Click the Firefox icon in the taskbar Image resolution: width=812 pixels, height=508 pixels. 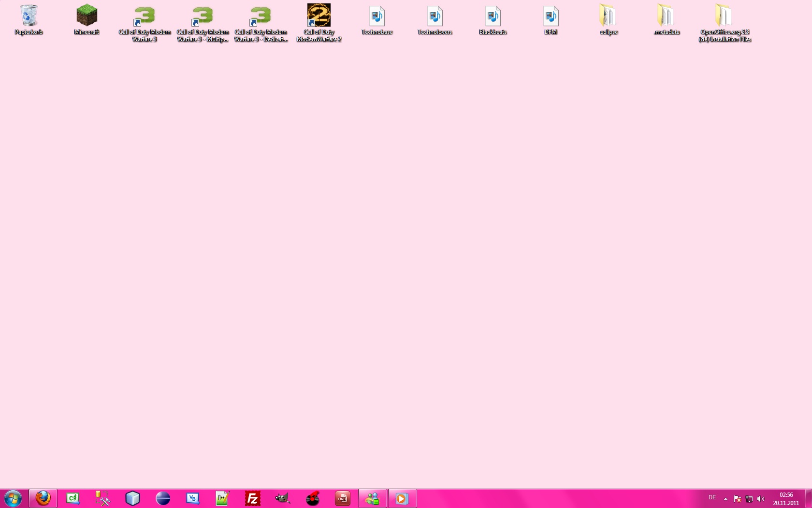[x=43, y=498]
